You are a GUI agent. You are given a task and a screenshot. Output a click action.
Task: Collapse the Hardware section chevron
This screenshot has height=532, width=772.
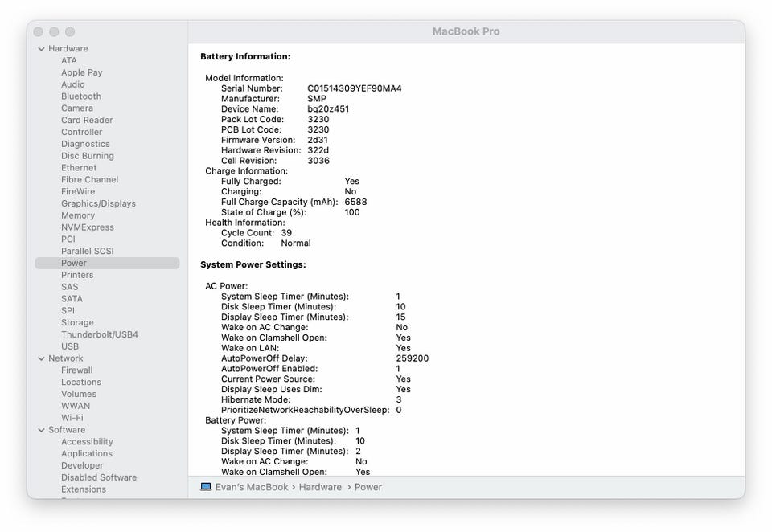[x=41, y=49]
